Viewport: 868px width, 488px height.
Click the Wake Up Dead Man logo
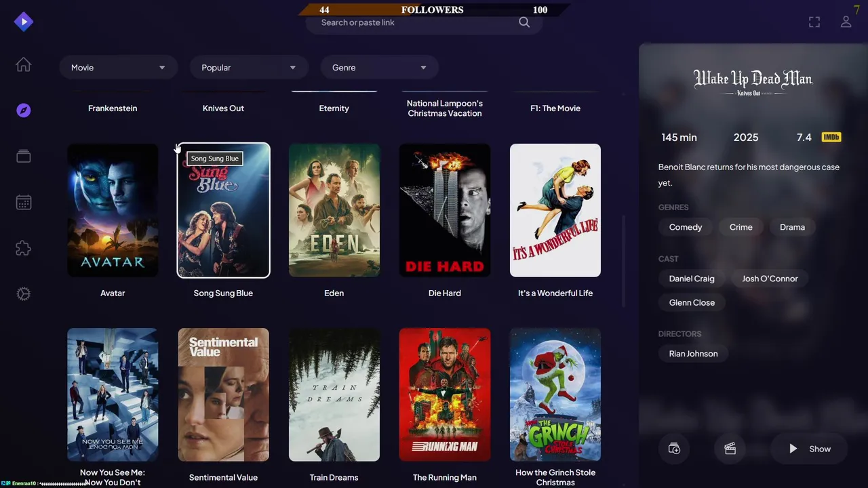(x=753, y=83)
